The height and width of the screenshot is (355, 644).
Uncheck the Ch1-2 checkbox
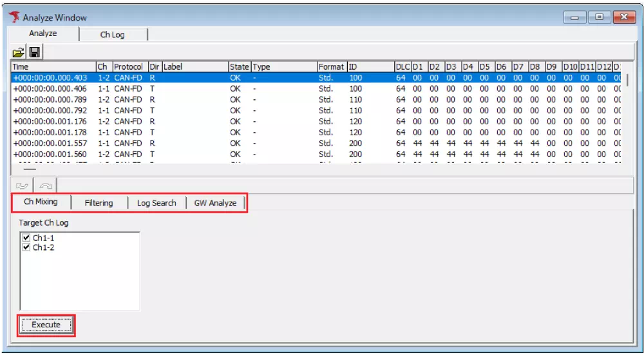tap(26, 247)
